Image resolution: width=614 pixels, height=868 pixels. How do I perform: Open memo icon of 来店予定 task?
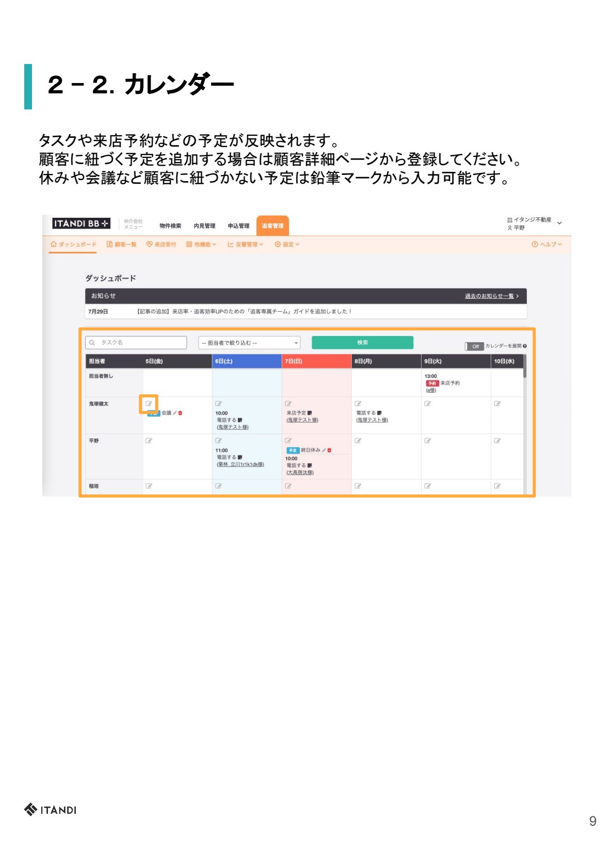click(x=310, y=413)
